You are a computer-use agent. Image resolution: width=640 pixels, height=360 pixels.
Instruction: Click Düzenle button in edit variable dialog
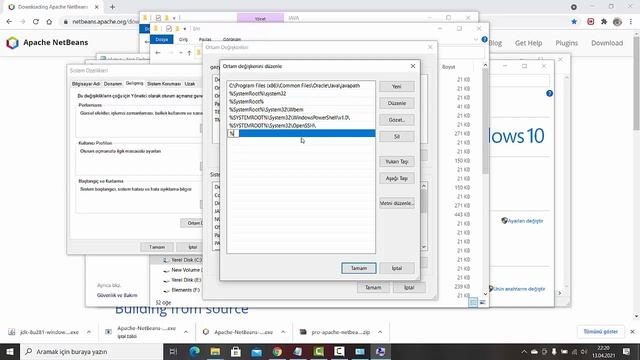(x=396, y=103)
